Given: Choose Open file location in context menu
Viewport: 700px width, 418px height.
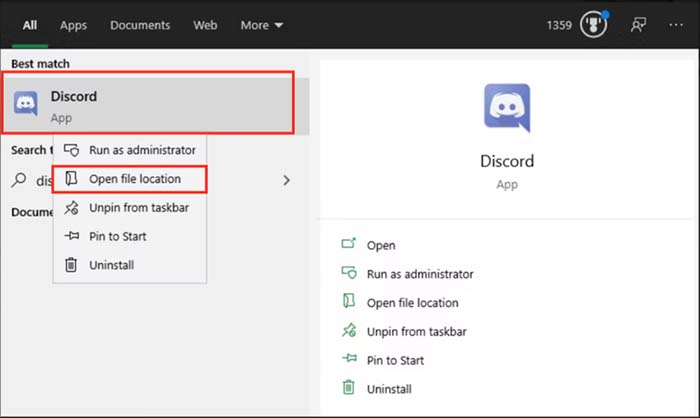Looking at the screenshot, I should tap(130, 179).
